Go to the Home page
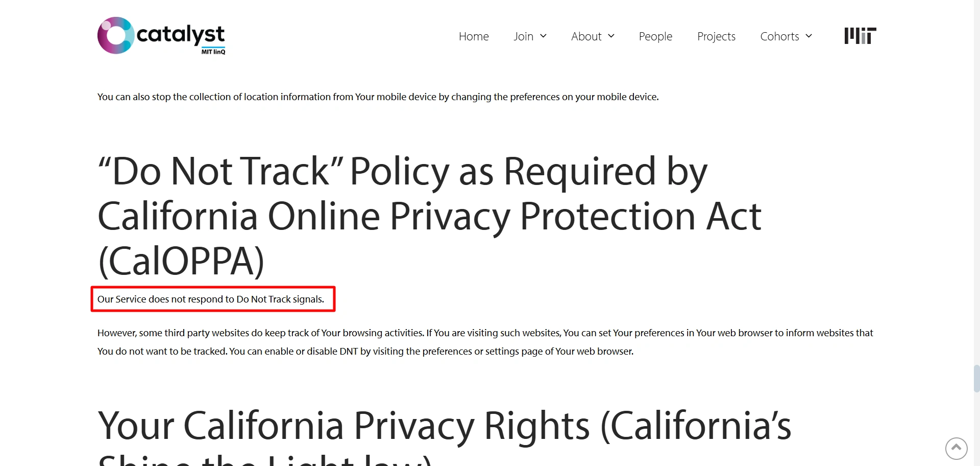The image size is (980, 466). click(x=474, y=36)
